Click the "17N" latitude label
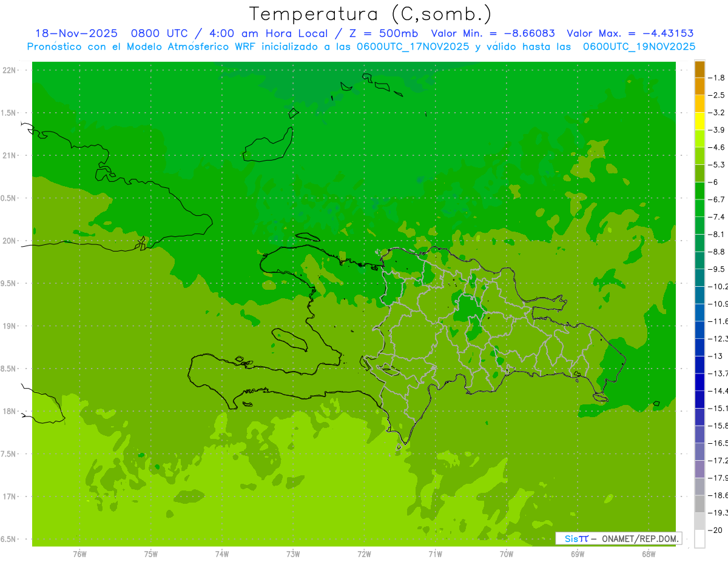 pos(10,497)
